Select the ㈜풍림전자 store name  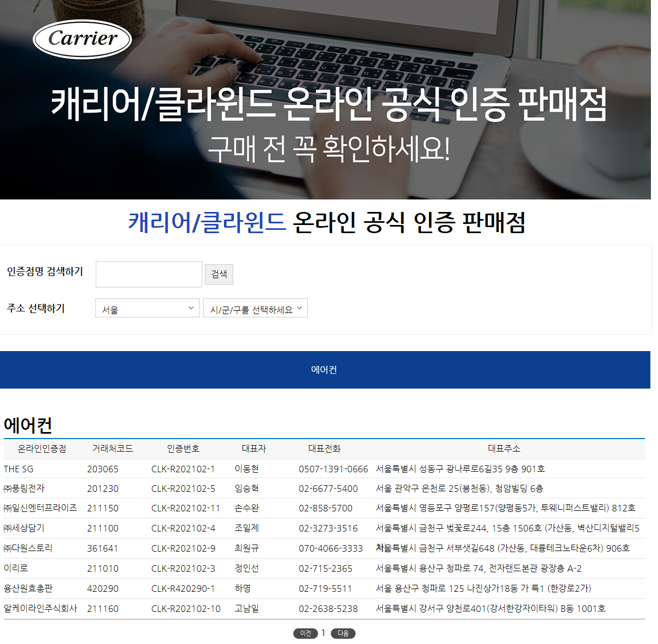pyautogui.click(x=24, y=488)
